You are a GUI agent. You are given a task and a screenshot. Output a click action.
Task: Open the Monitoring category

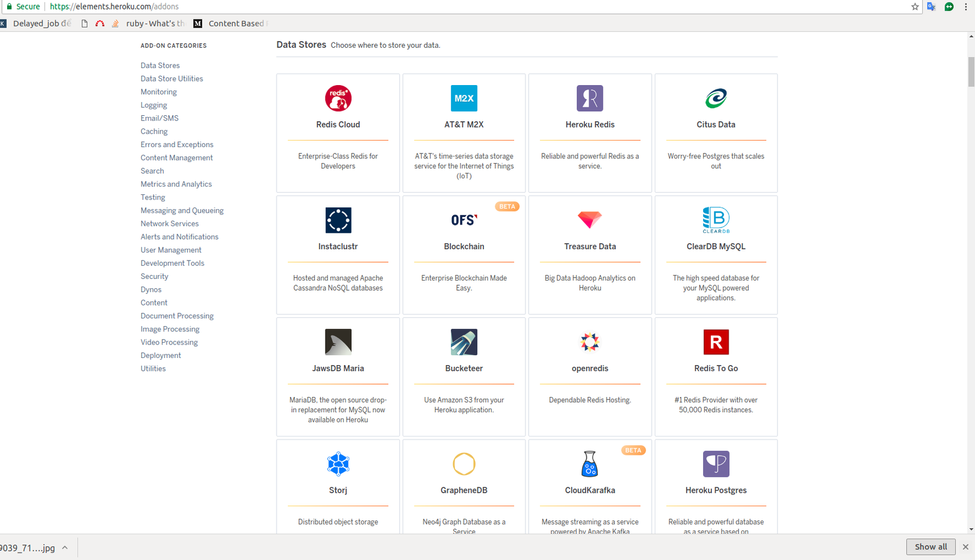pos(158,92)
